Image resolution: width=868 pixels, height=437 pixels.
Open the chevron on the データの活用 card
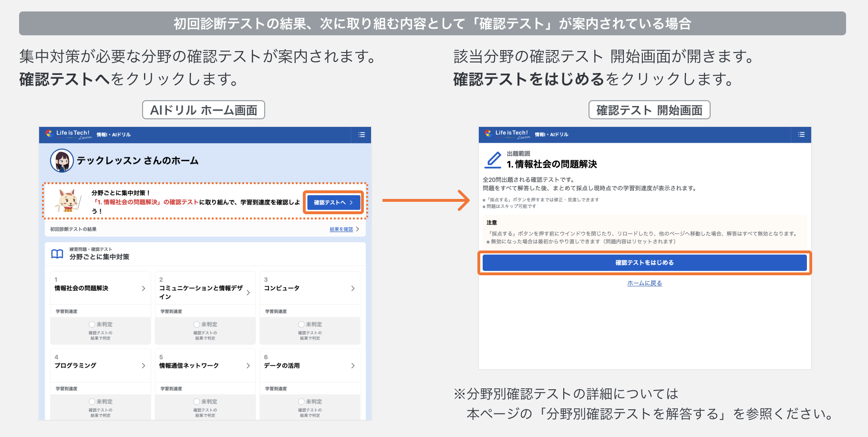tap(353, 366)
